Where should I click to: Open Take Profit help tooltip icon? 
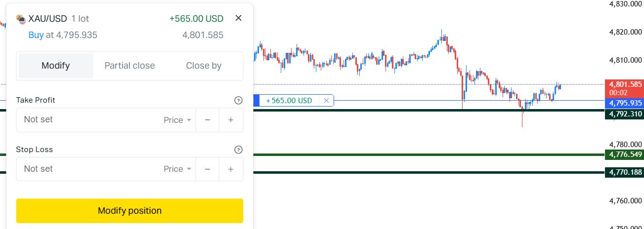(x=238, y=100)
